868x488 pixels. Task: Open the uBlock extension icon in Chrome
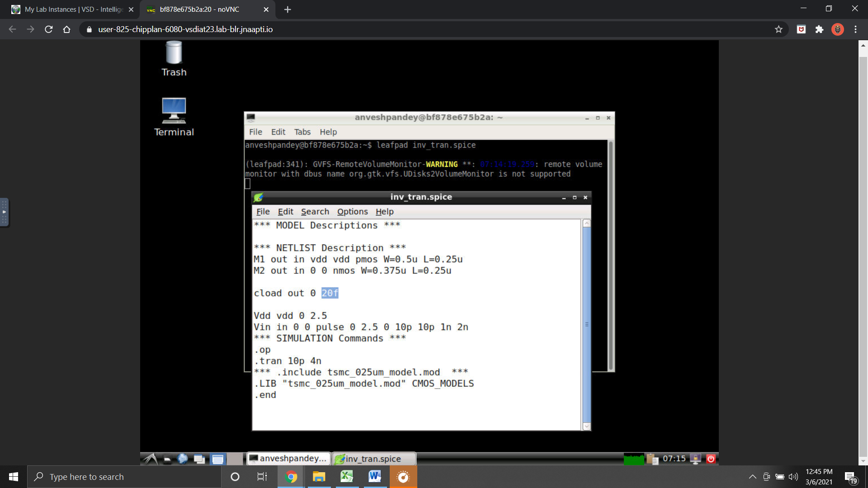(x=801, y=29)
